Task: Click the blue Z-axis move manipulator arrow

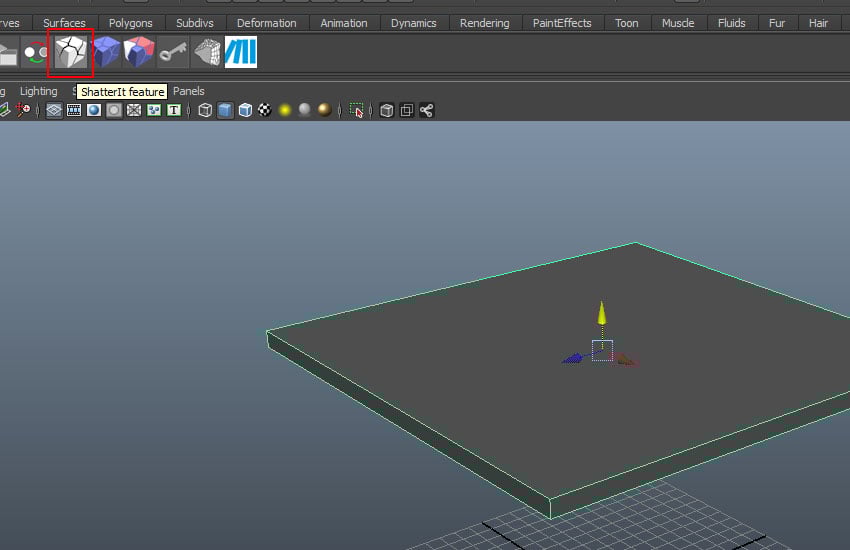Action: pos(572,358)
